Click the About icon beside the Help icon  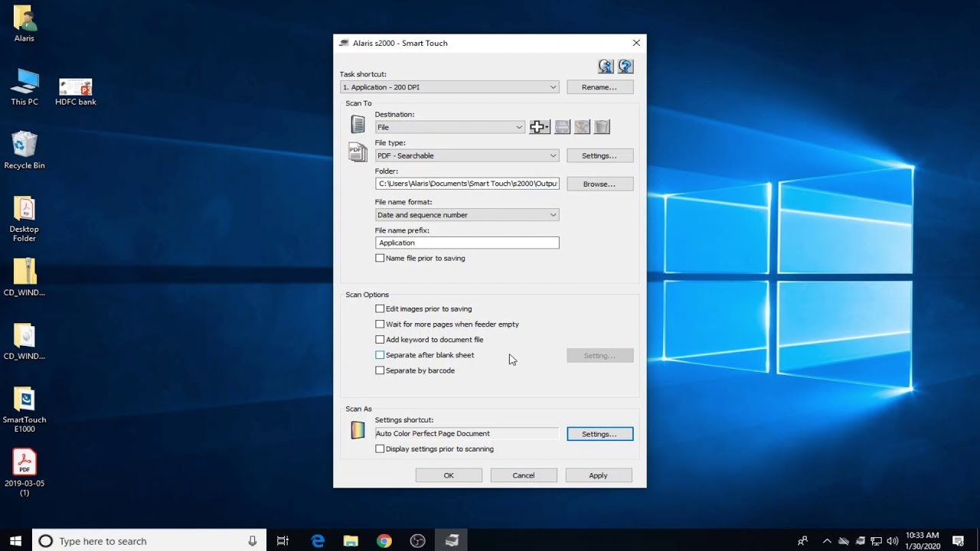[606, 67]
